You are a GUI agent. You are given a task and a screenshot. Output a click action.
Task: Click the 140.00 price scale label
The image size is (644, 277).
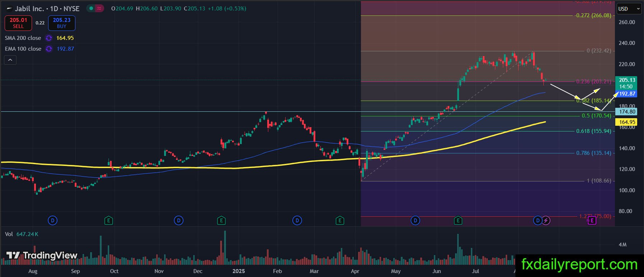point(627,148)
